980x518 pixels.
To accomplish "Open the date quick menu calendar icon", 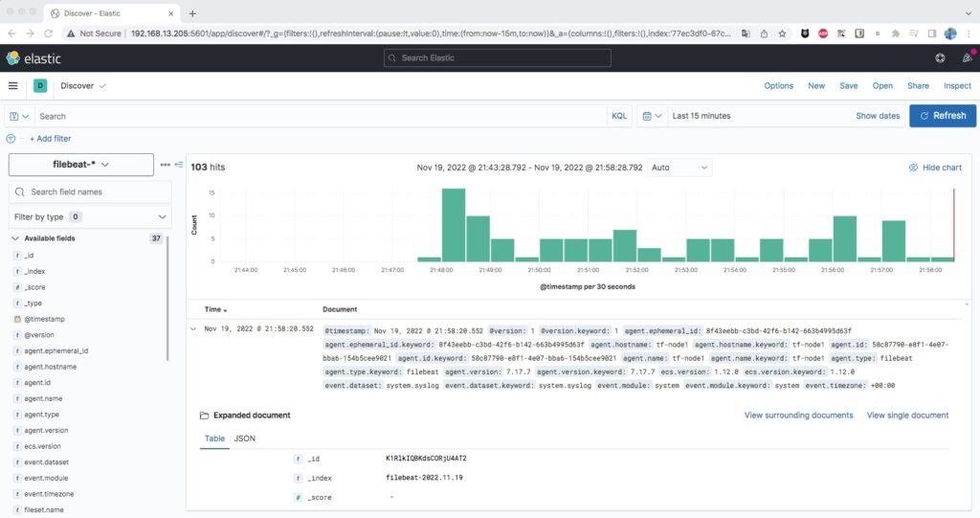I will pyautogui.click(x=652, y=117).
